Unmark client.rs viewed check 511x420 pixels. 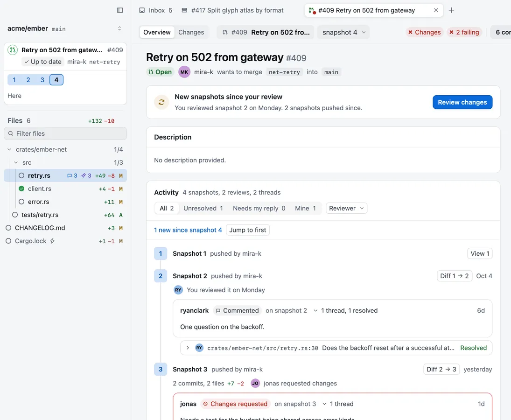[x=21, y=189]
